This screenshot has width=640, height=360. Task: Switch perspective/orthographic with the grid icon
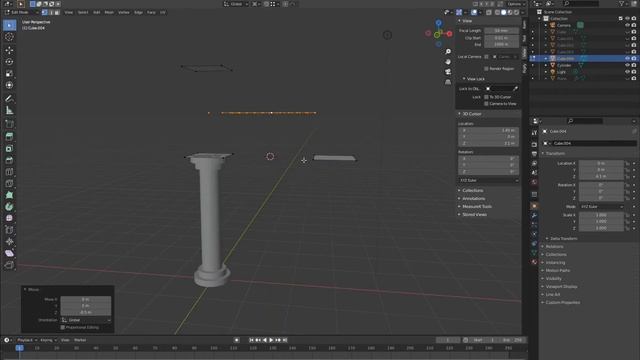(x=448, y=82)
